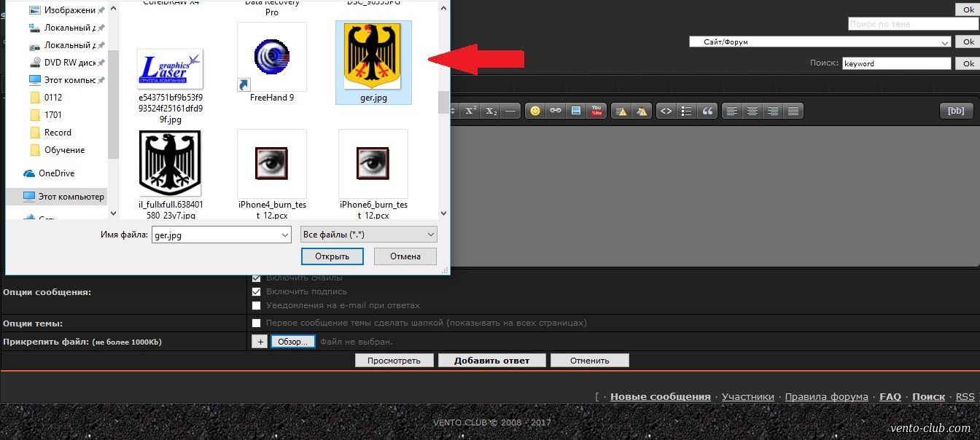Apply subscript formatting in the editor toolbar
The width and height of the screenshot is (980, 440).
491,111
